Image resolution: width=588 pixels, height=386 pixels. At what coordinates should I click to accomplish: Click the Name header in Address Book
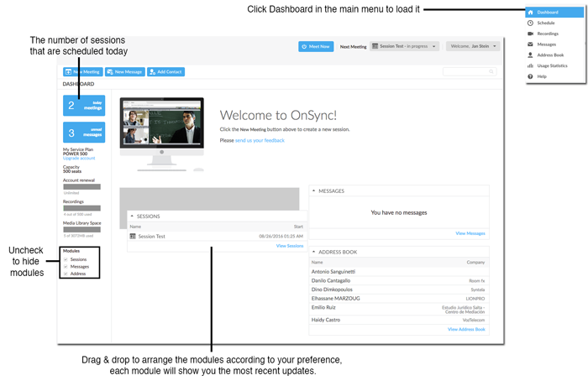[x=317, y=263]
